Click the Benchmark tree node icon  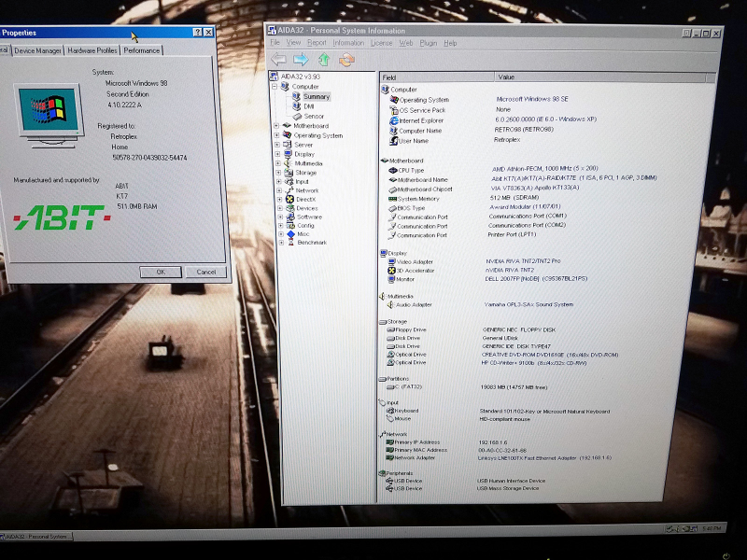click(291, 243)
